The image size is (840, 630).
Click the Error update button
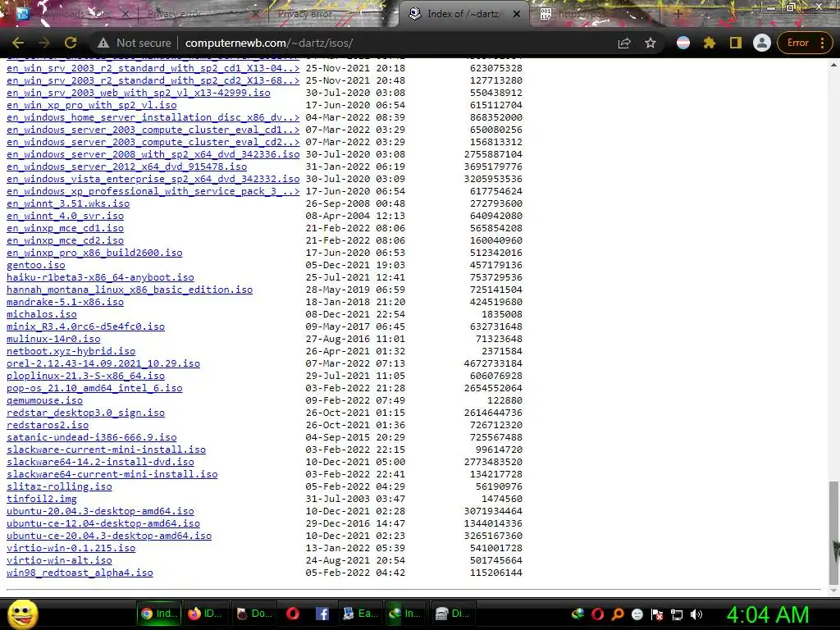tap(797, 43)
